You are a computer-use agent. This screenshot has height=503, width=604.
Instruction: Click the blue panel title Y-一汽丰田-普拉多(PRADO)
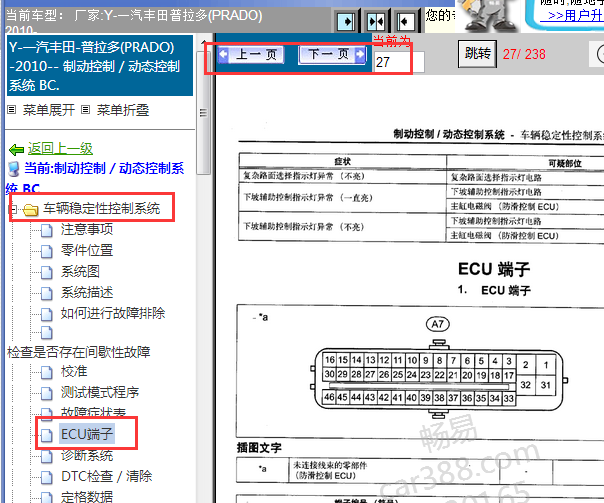click(100, 65)
